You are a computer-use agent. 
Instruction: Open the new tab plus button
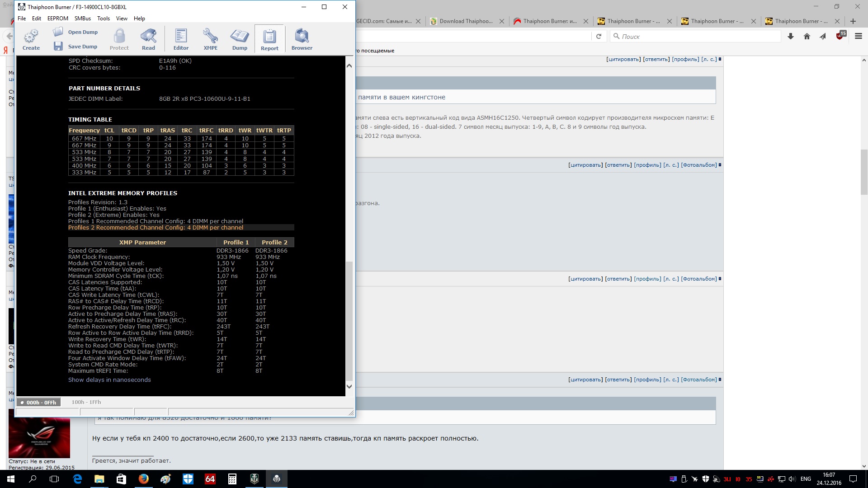coord(853,21)
